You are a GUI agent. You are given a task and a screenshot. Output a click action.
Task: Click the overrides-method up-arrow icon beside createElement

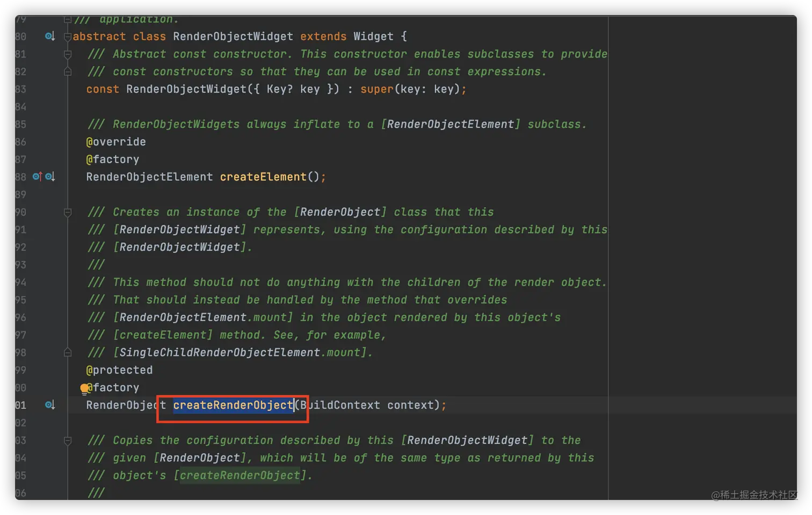[x=38, y=177]
